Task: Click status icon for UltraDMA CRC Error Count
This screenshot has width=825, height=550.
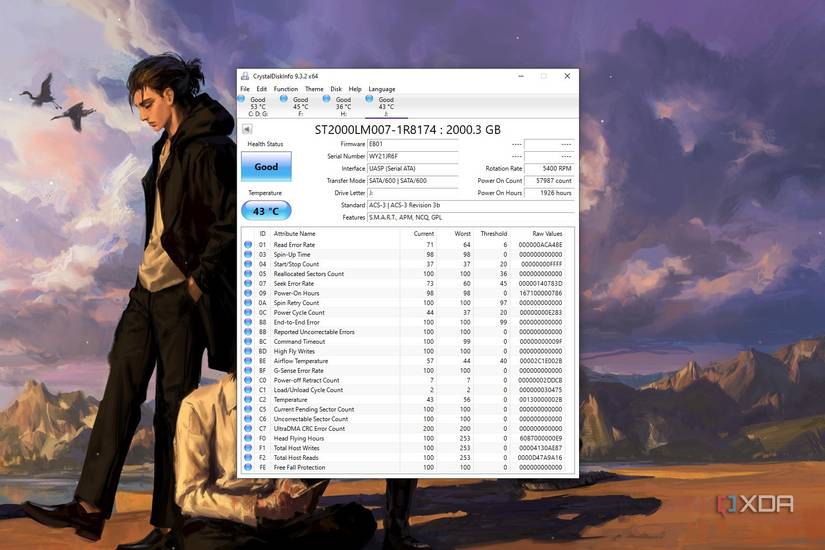Action: pyautogui.click(x=248, y=428)
